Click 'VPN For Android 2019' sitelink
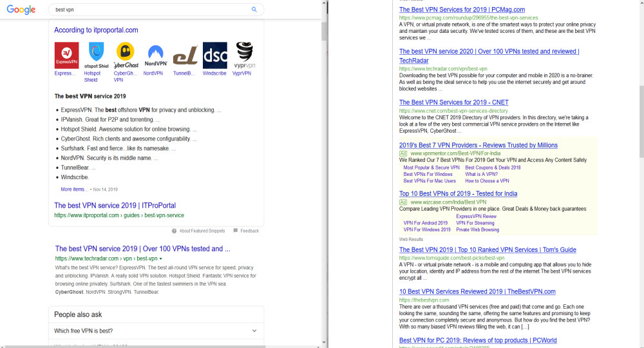The height and width of the screenshot is (348, 644). 426,223
